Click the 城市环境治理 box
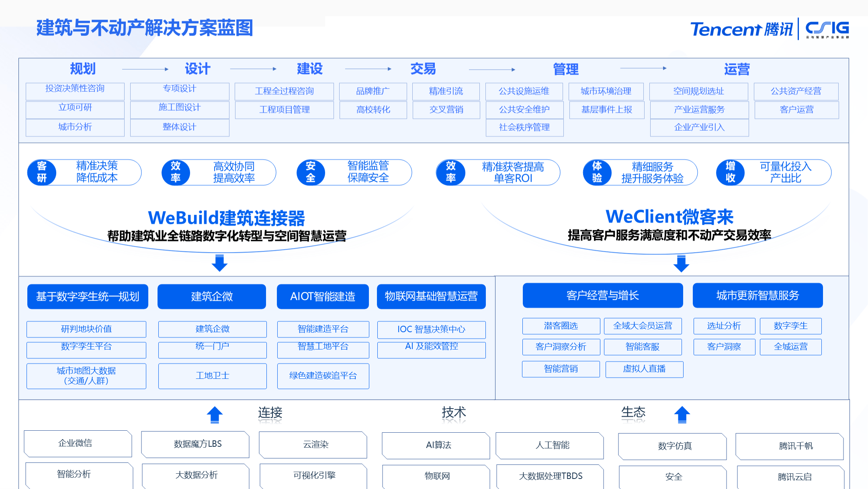 pyautogui.click(x=606, y=91)
